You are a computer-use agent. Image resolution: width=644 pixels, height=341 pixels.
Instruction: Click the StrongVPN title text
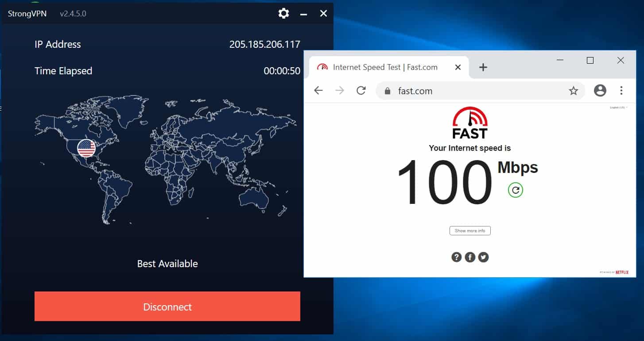(27, 14)
